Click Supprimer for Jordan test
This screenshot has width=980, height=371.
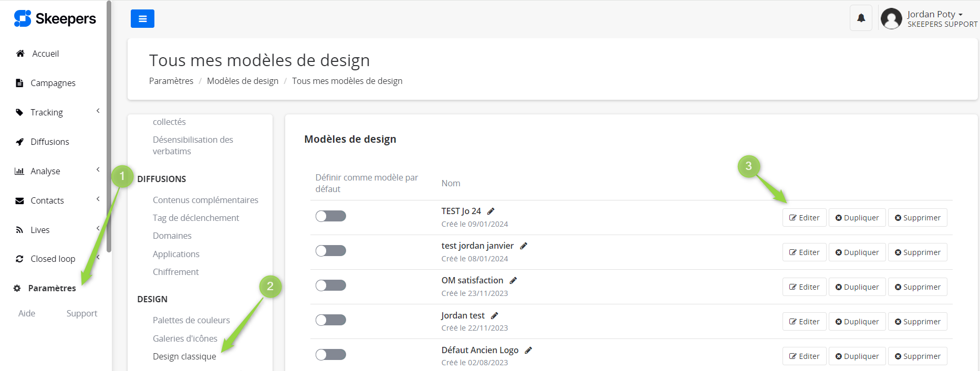[x=917, y=322]
